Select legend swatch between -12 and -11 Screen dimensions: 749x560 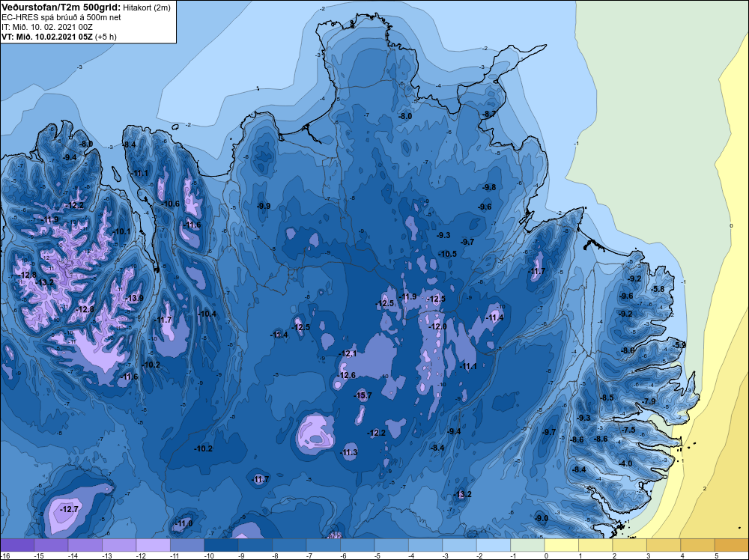(x=154, y=545)
